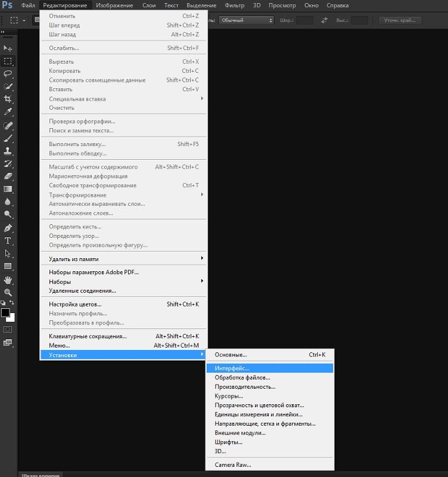Image resolution: width=448 pixels, height=477 pixels.
Task: Select the Lasso tool
Action: click(x=8, y=74)
